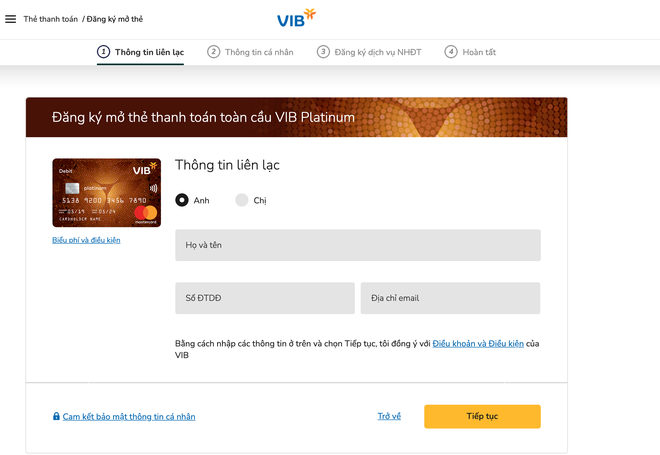
Task: Focus the Họ và tên field
Action: pyautogui.click(x=358, y=245)
